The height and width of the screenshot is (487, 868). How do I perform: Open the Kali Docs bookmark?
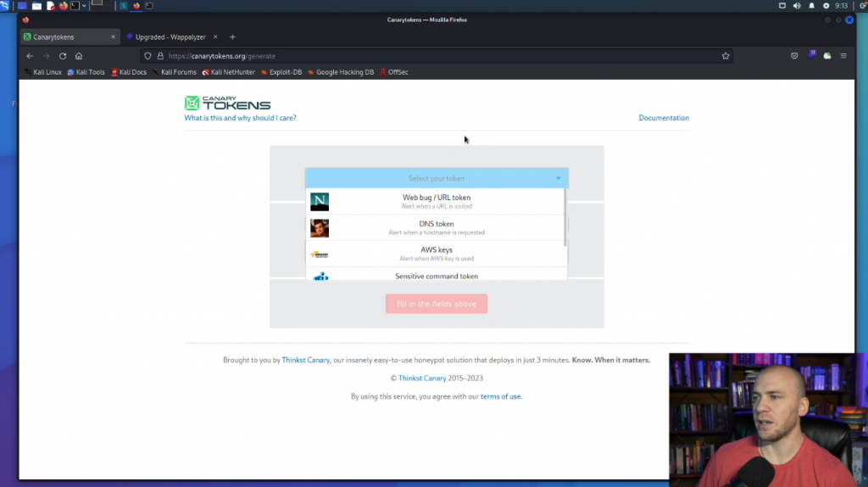pos(129,72)
